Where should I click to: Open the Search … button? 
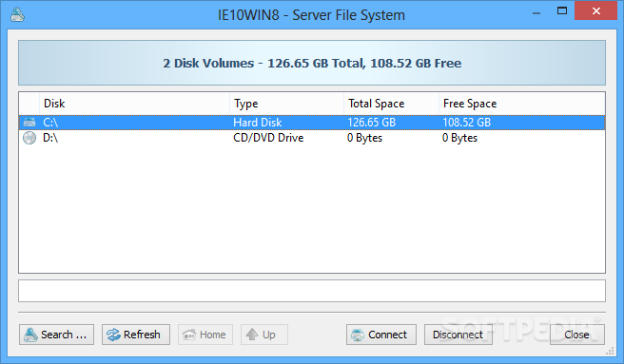56,335
